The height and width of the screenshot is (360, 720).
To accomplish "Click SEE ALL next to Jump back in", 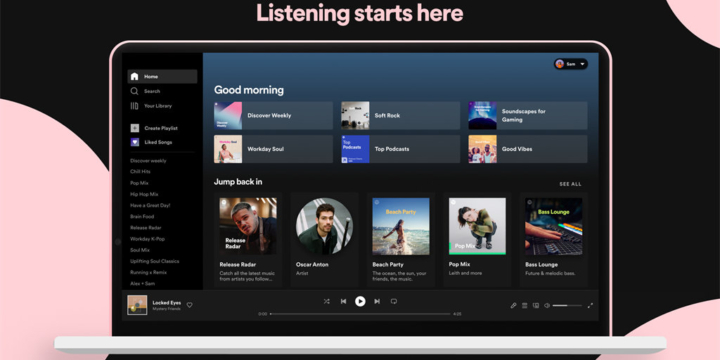I will point(570,184).
